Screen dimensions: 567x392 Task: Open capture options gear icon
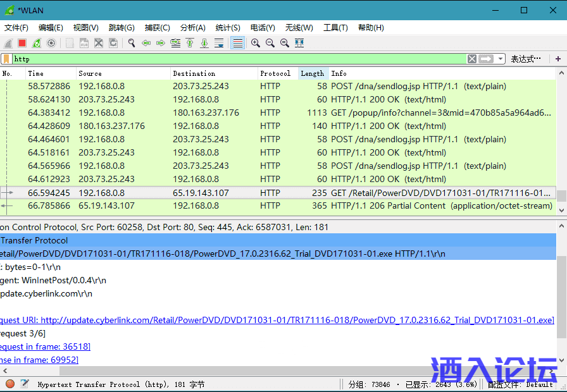tap(51, 43)
